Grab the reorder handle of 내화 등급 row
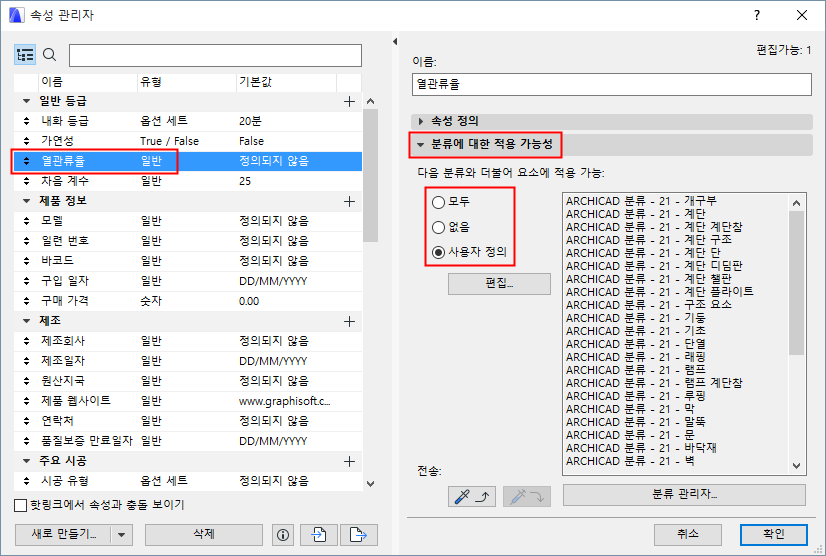 click(x=26, y=121)
